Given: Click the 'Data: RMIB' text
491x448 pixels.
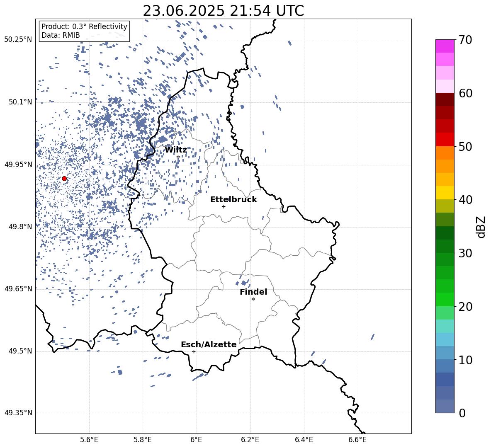Looking at the screenshot, I should click(x=61, y=35).
